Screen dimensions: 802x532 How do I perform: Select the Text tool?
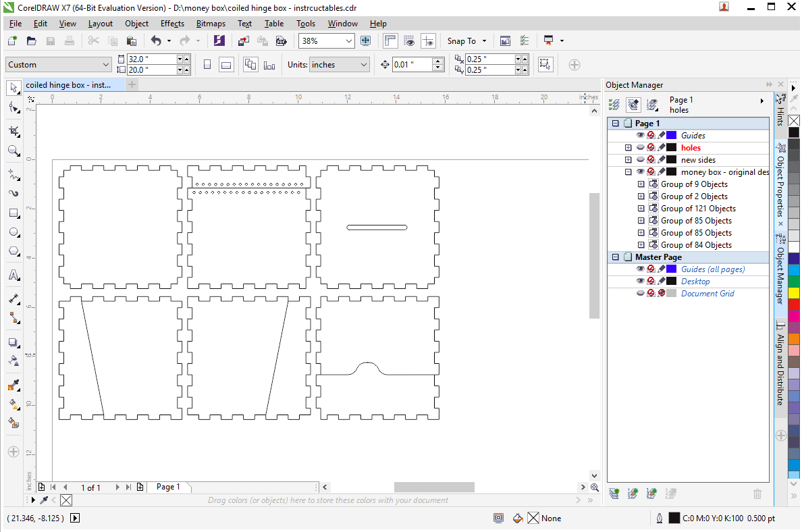click(14, 275)
